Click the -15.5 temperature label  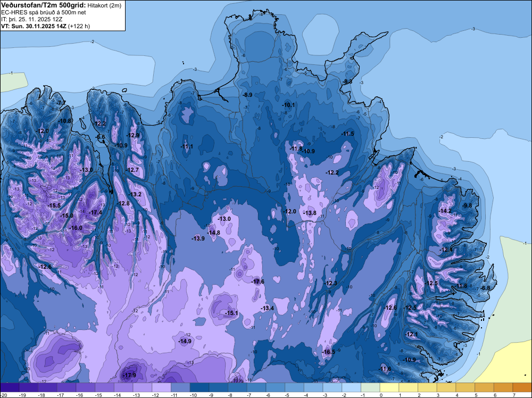click(x=54, y=205)
